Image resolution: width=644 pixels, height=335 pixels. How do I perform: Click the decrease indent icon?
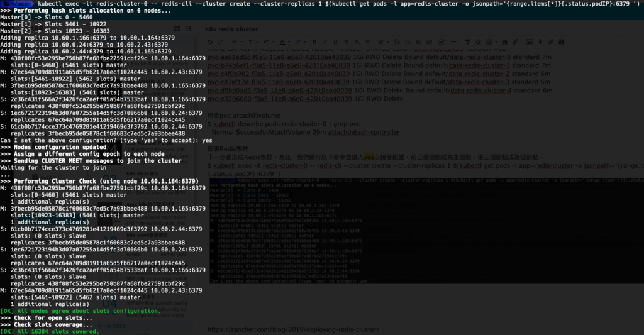coord(419,41)
